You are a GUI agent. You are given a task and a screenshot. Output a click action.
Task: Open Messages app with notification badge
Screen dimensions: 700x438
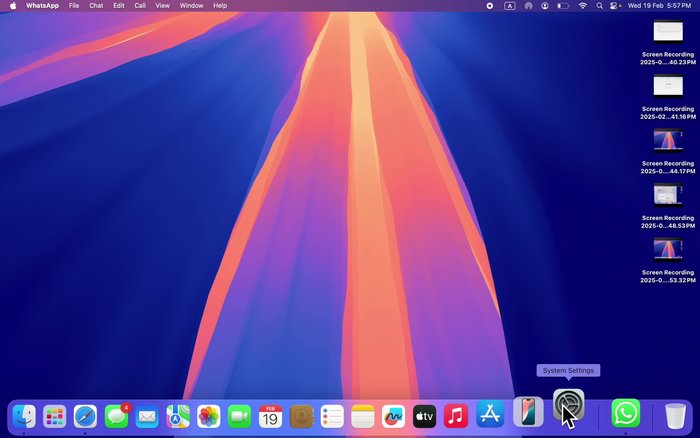(x=117, y=415)
